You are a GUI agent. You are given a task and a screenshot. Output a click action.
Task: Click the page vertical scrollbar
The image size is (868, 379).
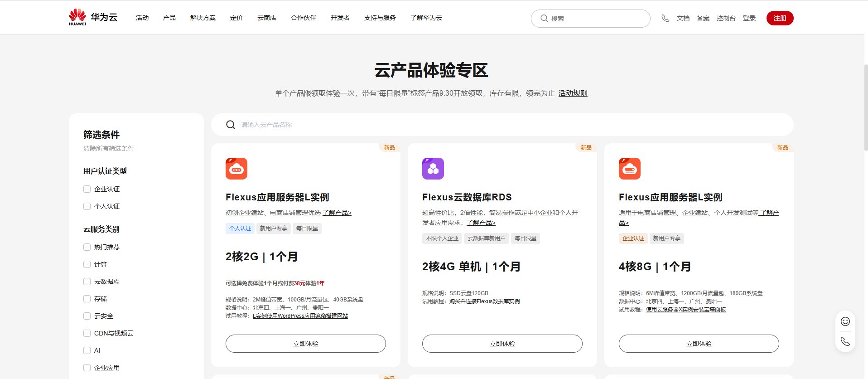click(866, 107)
